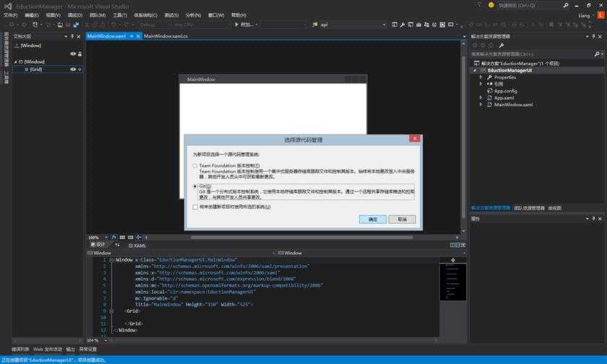This screenshot has height=364, width=607.
Task: Click the 确定 button in the dialog
Action: coord(372,219)
